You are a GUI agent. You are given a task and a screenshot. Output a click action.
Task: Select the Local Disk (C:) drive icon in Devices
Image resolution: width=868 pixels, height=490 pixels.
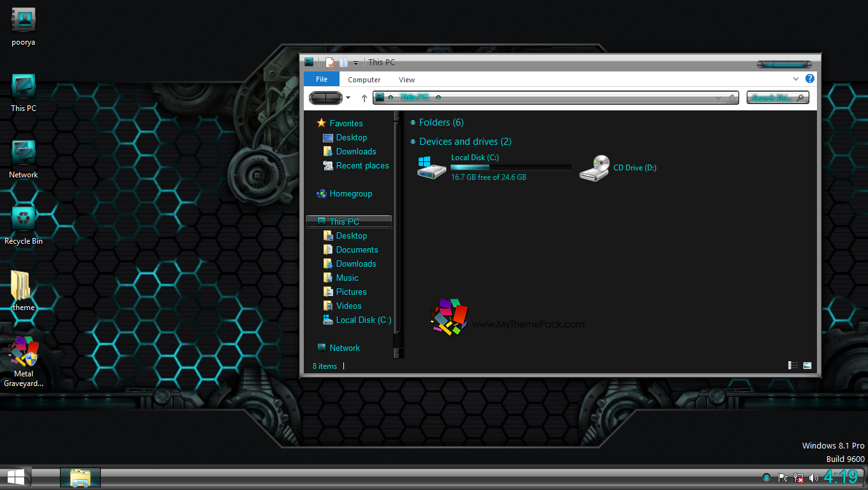432,167
